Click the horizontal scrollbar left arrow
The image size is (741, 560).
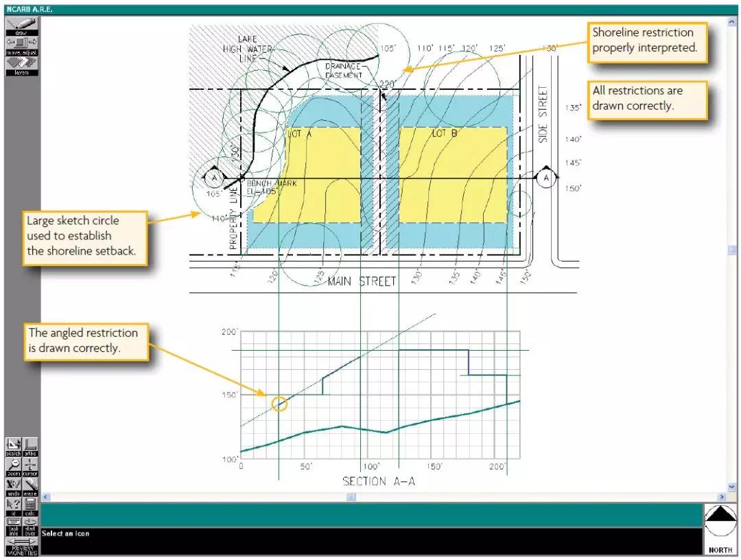tap(46, 497)
